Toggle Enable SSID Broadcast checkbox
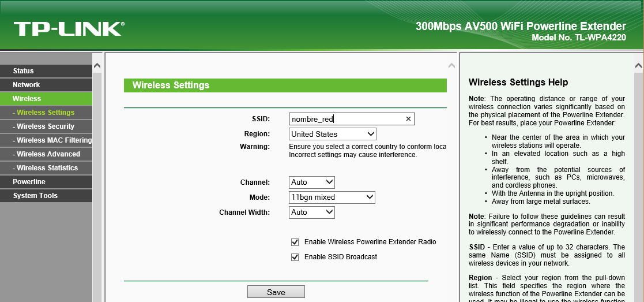This screenshot has width=644, height=302. [295, 257]
